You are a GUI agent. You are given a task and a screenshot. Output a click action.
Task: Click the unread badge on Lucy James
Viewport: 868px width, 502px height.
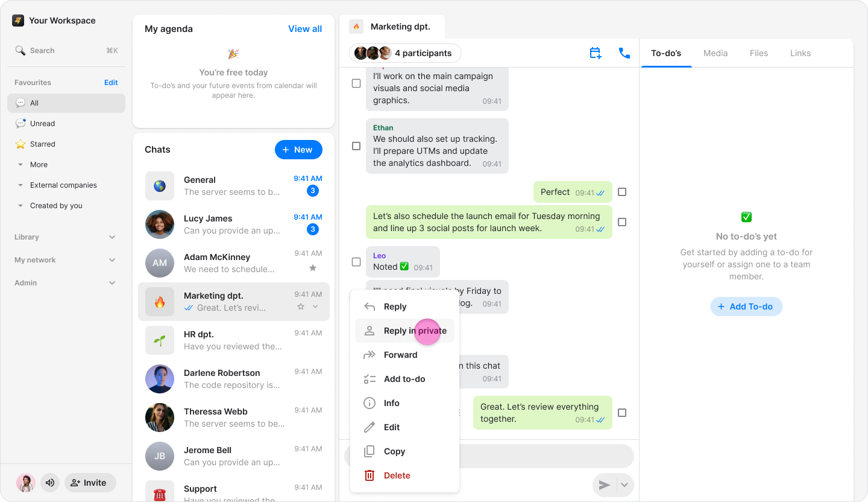pyautogui.click(x=313, y=229)
